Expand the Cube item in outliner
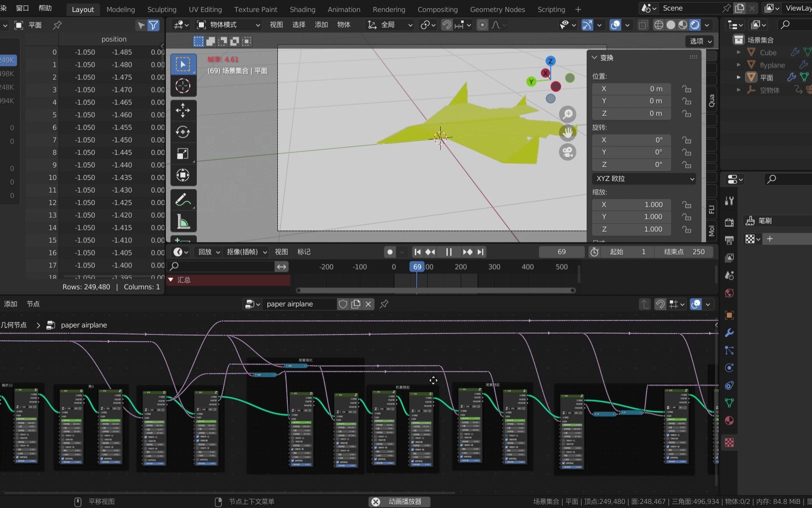Viewport: 812px width, 508px height. tap(739, 52)
